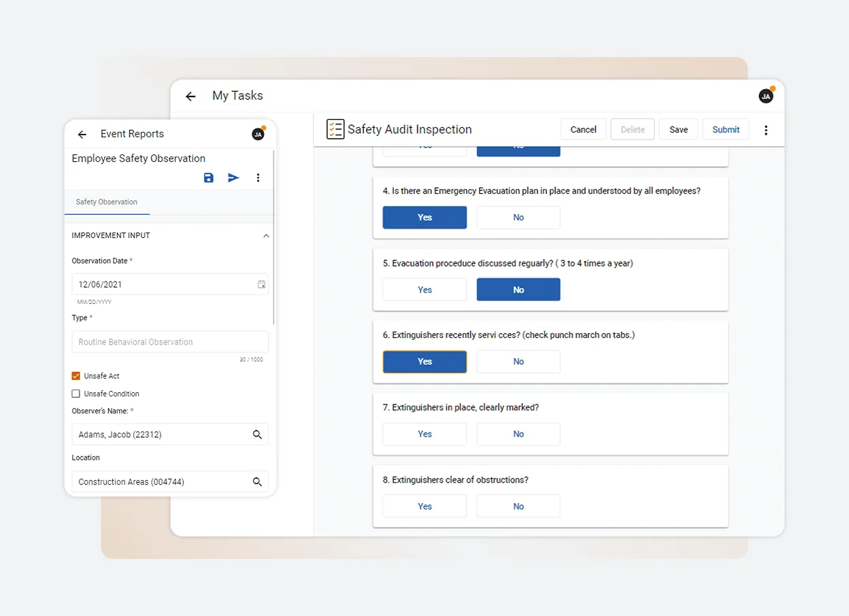849x616 pixels.
Task: Open the JA account avatar in Event Reports
Action: tap(258, 134)
